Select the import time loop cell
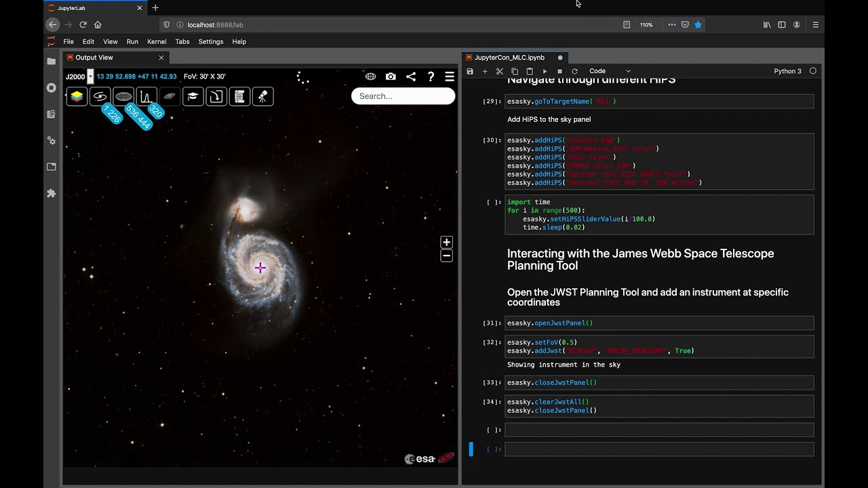The width and height of the screenshot is (868, 488). coord(659,215)
